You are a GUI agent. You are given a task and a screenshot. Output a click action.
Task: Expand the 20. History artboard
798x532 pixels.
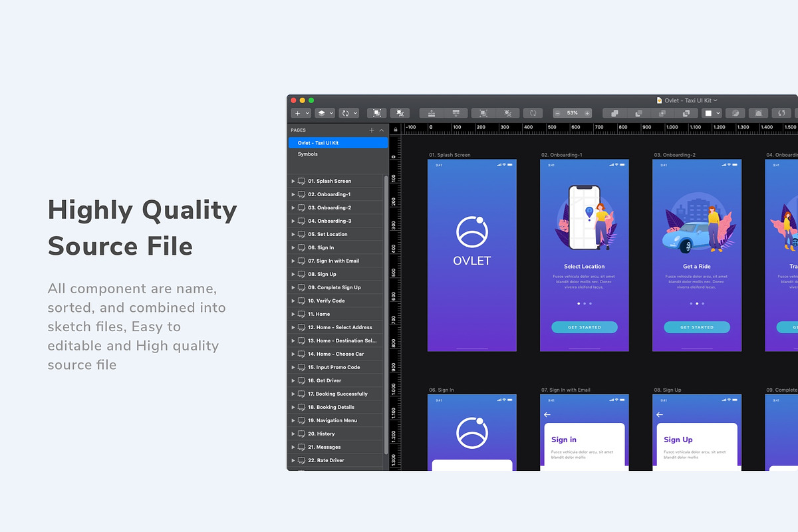(x=293, y=434)
